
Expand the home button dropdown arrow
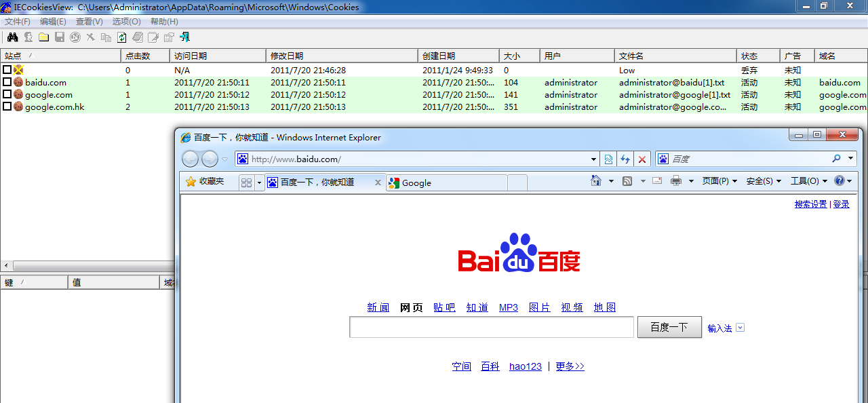click(611, 181)
